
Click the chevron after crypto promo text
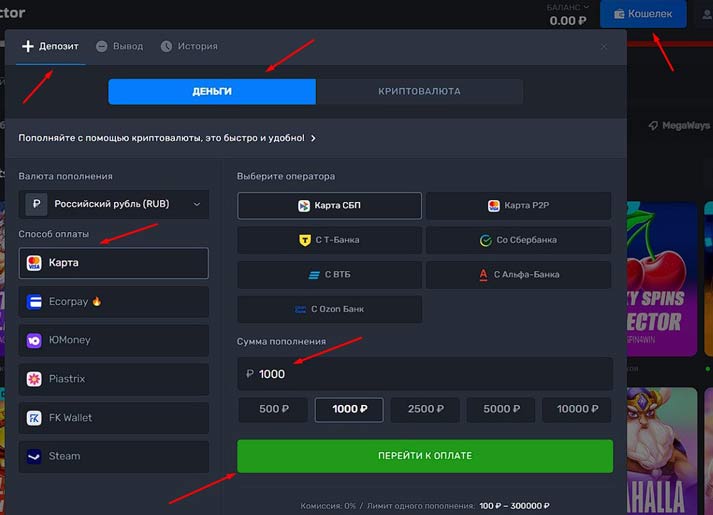(x=313, y=138)
